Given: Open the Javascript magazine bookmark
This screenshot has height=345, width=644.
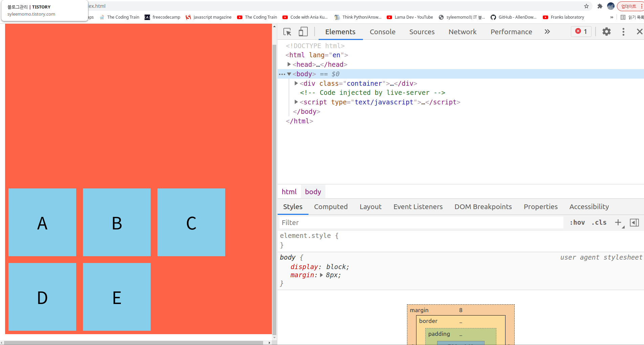Looking at the screenshot, I should [209, 17].
